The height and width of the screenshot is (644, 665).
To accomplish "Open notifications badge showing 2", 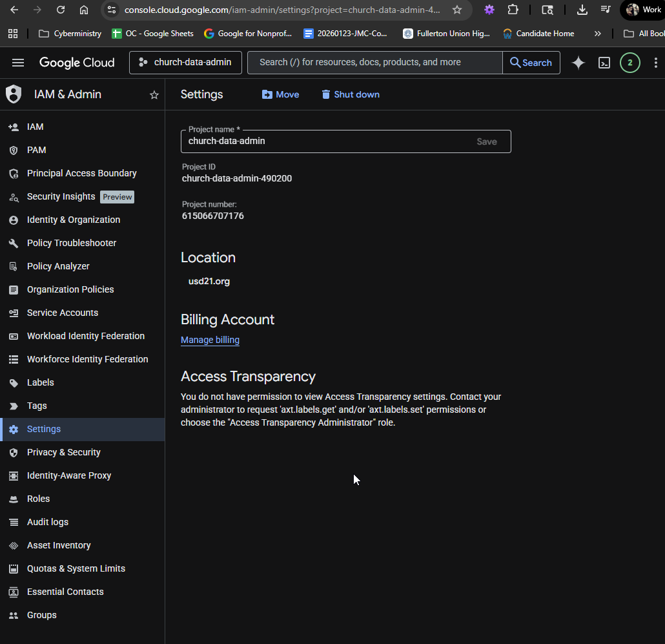I will (x=629, y=63).
